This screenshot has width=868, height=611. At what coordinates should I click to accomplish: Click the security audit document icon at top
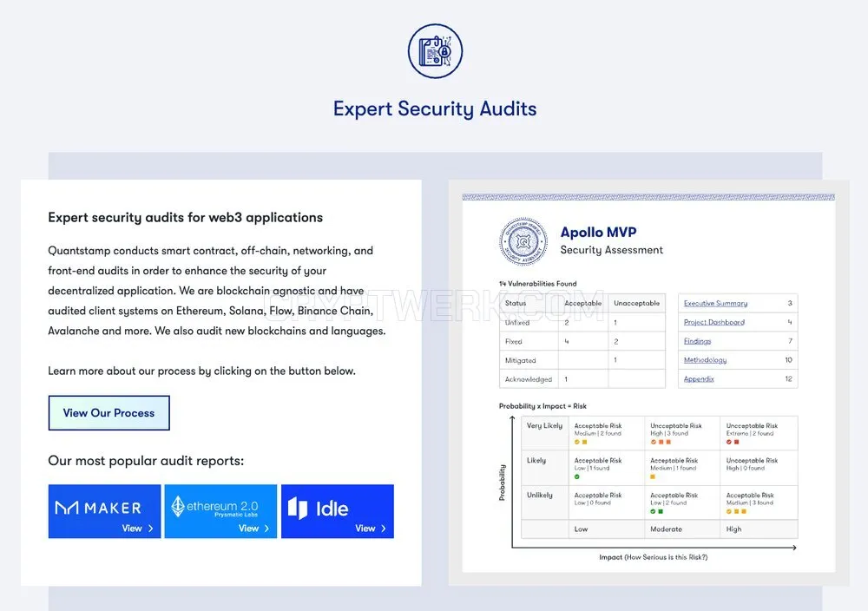(435, 51)
